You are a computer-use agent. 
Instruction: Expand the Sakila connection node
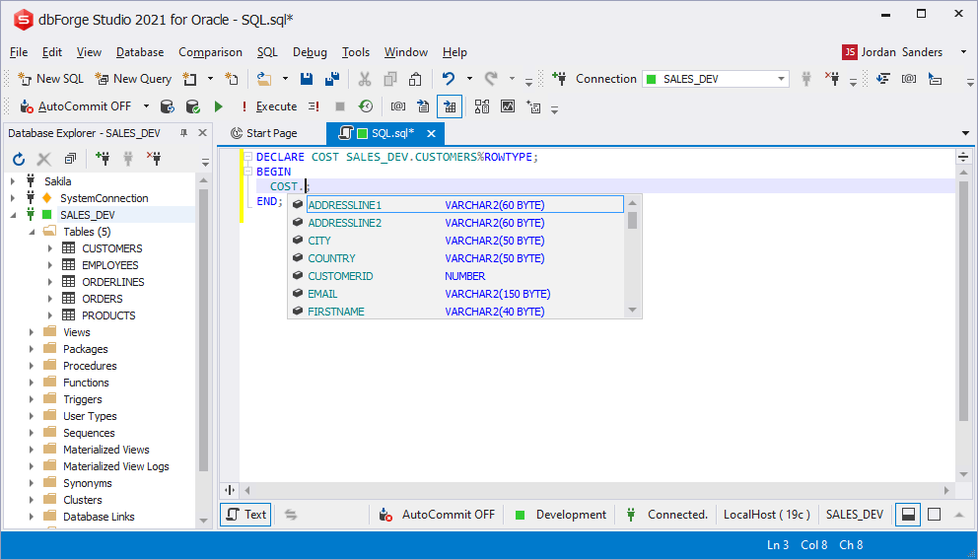[13, 181]
